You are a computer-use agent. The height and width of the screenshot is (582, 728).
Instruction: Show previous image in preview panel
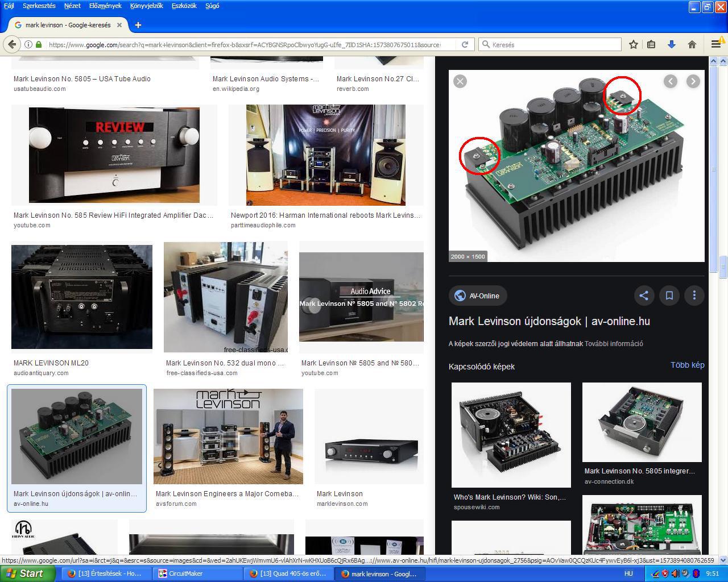point(671,81)
